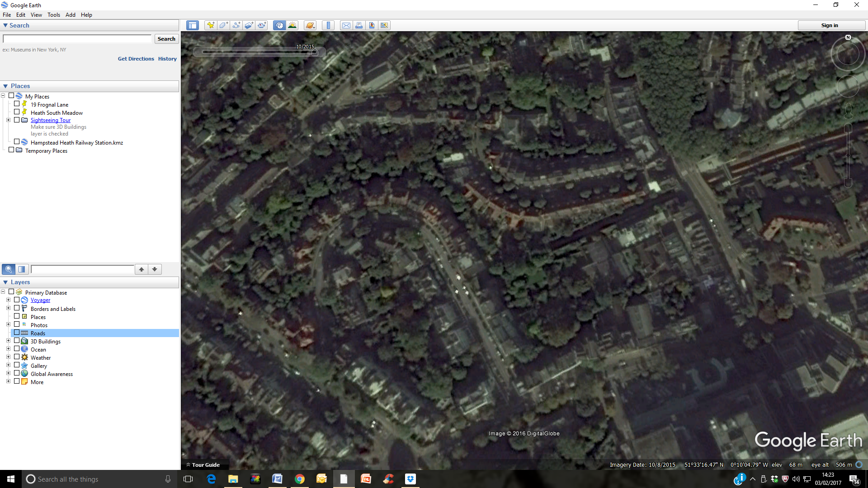Add an image overlay icon
Image resolution: width=868 pixels, height=488 pixels.
(x=249, y=25)
